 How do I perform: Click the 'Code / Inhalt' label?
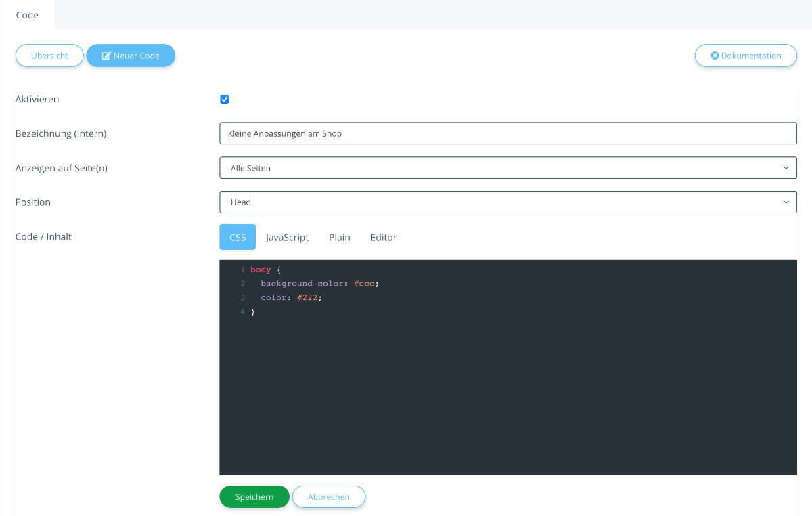[43, 236]
